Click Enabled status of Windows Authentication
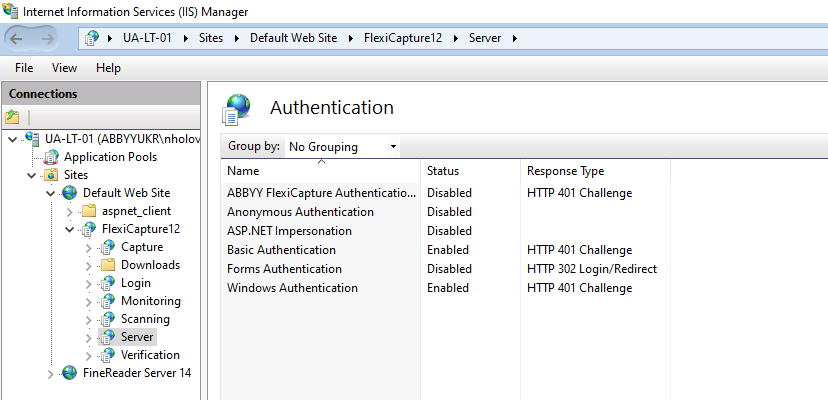Image resolution: width=828 pixels, height=400 pixels. click(448, 288)
